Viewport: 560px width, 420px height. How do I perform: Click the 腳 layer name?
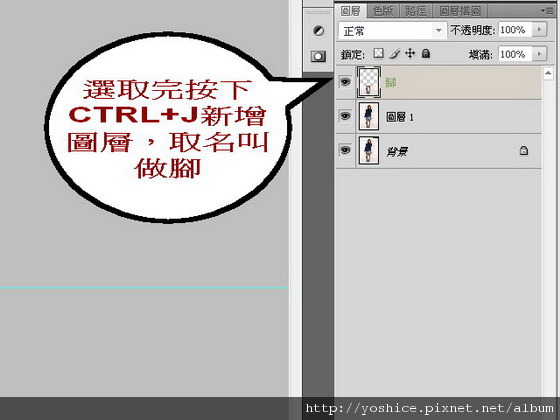[x=391, y=83]
